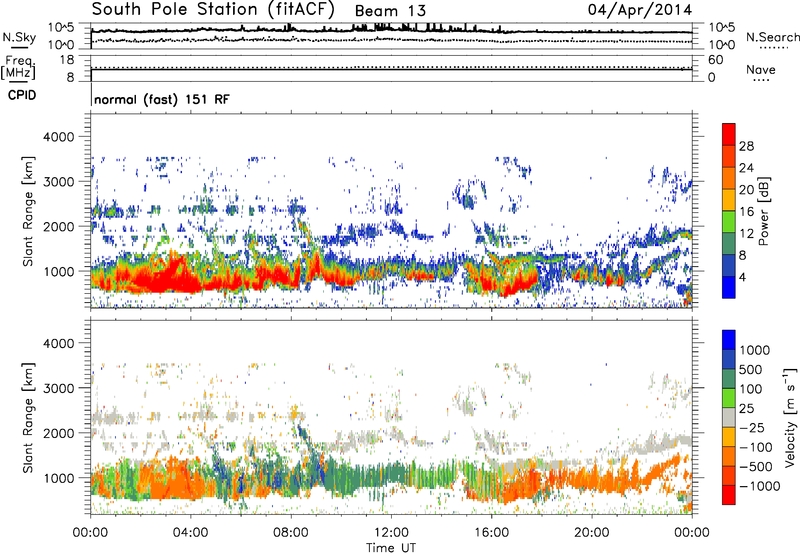Click the "N.Search" legend label
Screen dimensions: 800x554
[x=772, y=37]
